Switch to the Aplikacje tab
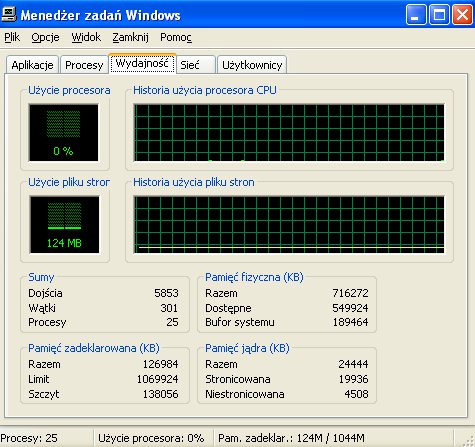The image size is (475, 447). point(32,65)
